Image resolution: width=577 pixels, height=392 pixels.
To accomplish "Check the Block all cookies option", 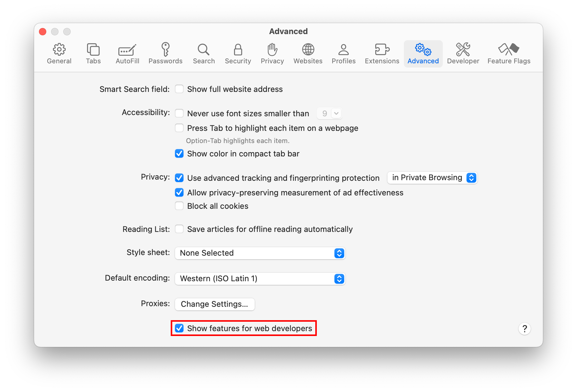I will (179, 206).
